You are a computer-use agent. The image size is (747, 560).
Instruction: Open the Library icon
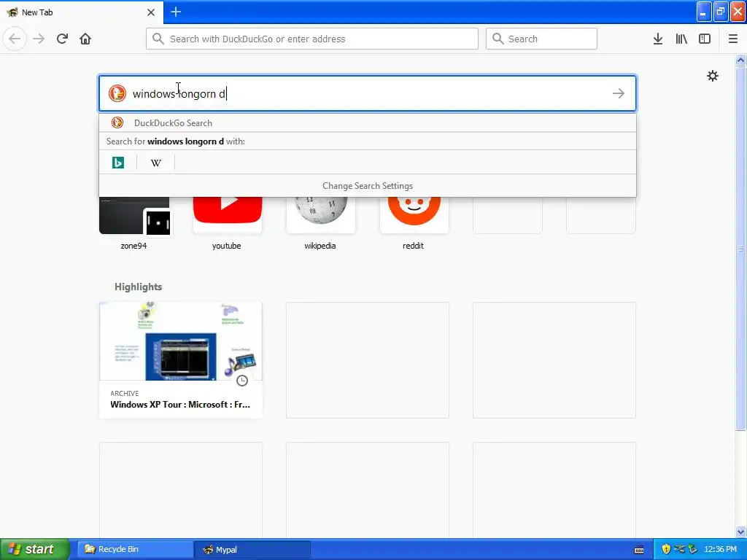coord(681,39)
